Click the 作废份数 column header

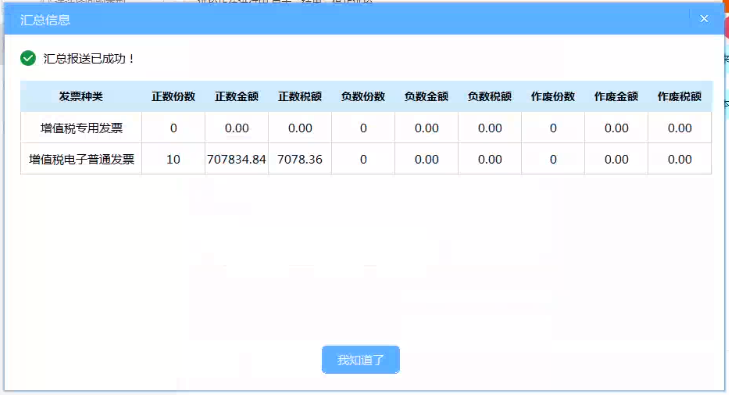coord(553,97)
